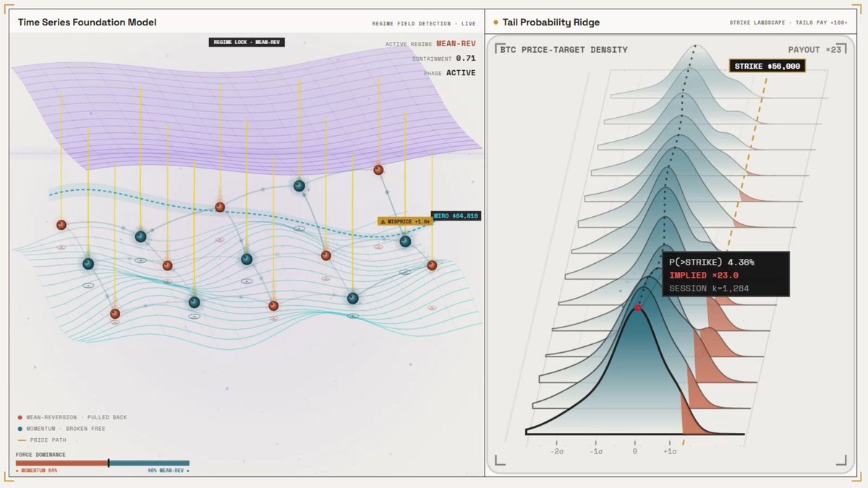Click the black divider marker on Force Dominance bar
Viewport: 868px width, 488px height.
point(109,463)
